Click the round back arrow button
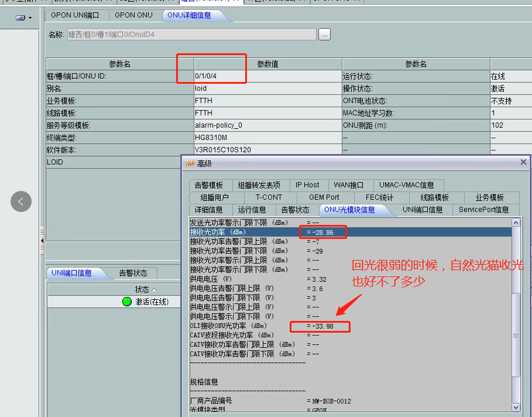 click(x=21, y=201)
